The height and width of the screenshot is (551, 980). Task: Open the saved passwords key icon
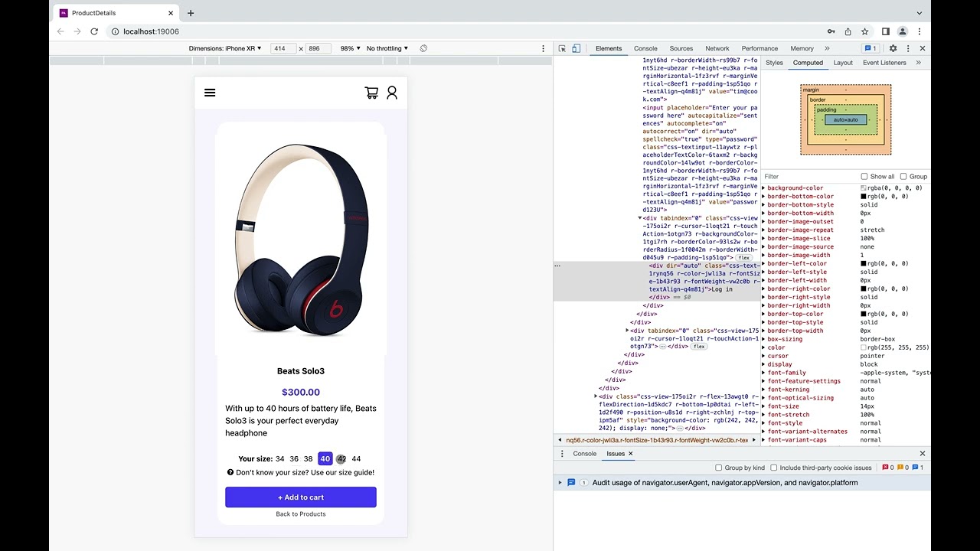tap(831, 31)
